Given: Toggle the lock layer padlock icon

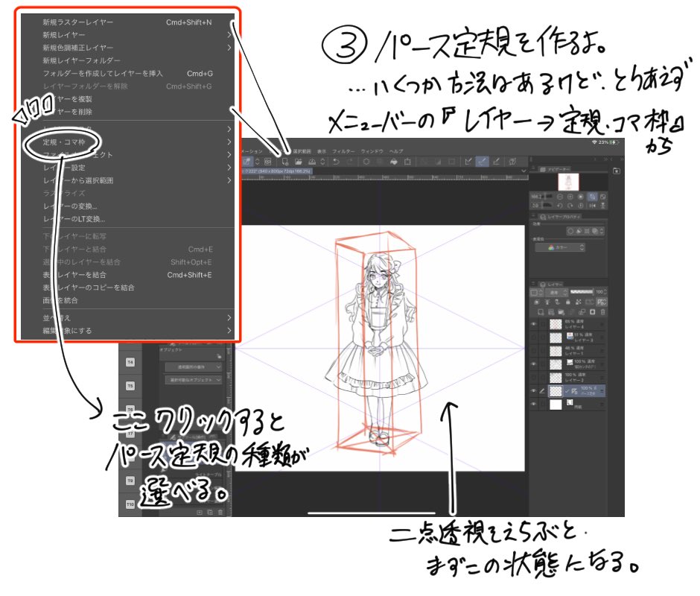Looking at the screenshot, I should (568, 302).
